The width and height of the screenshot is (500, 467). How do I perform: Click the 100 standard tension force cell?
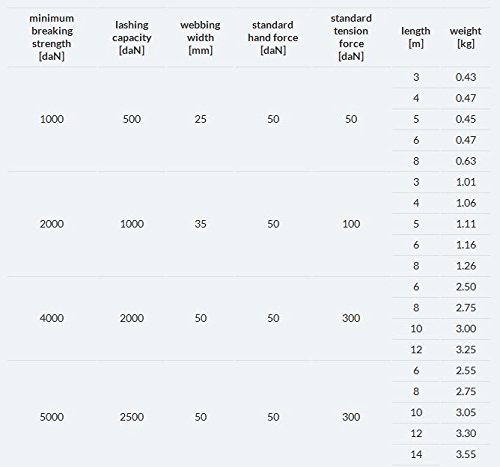[351, 224]
